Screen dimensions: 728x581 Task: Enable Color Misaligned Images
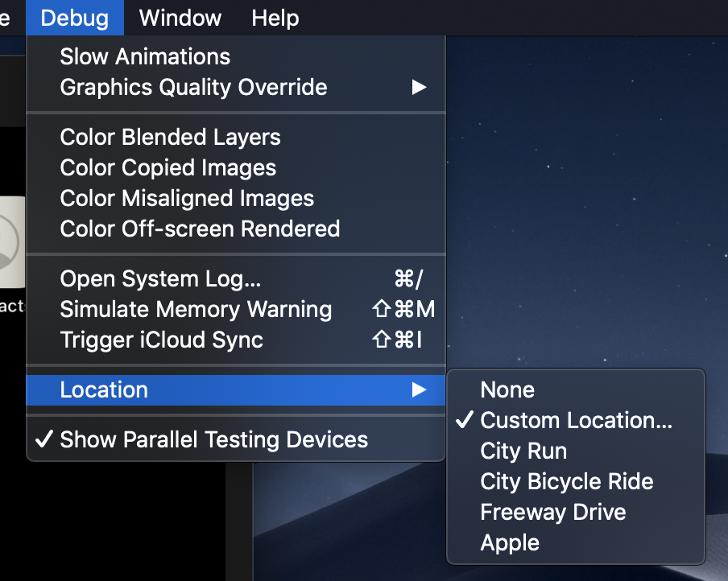pyautogui.click(x=236, y=198)
